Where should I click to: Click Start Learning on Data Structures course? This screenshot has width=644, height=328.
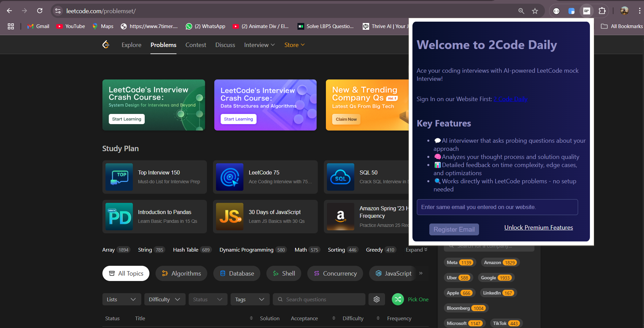(x=239, y=119)
